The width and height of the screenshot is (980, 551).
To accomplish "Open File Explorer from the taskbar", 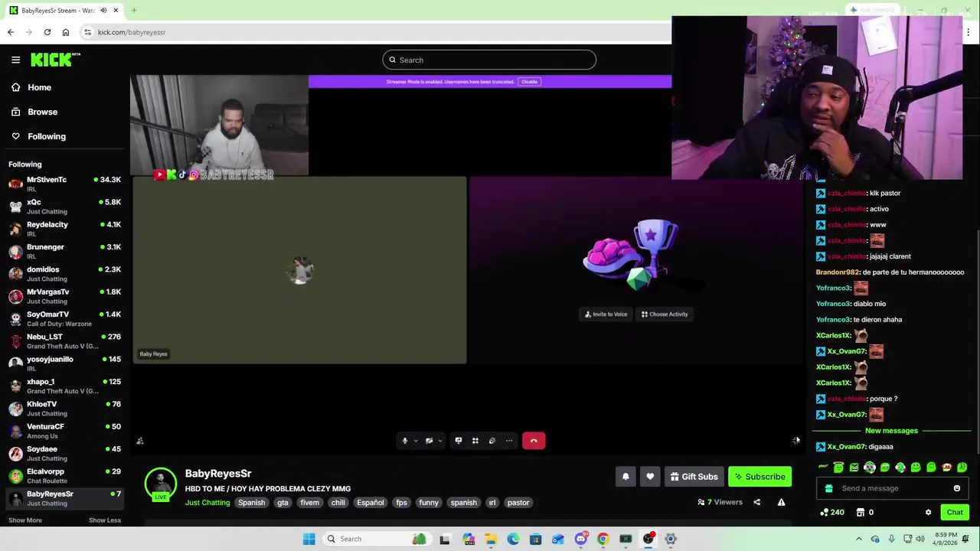I will tap(491, 539).
